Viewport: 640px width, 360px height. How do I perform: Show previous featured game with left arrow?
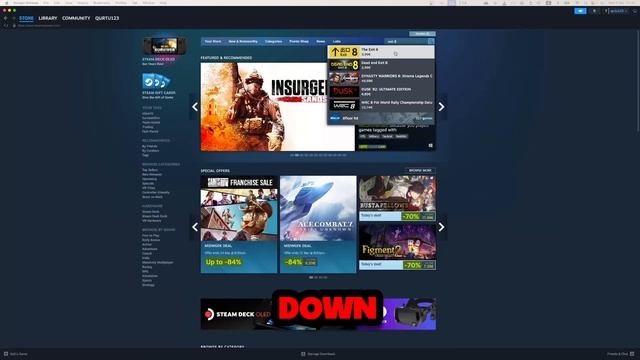pos(195,107)
